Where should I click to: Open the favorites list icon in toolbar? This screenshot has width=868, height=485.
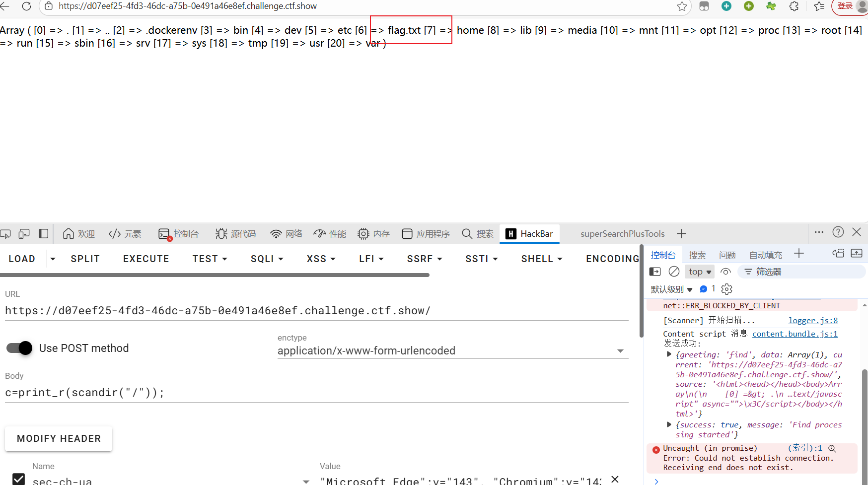819,6
